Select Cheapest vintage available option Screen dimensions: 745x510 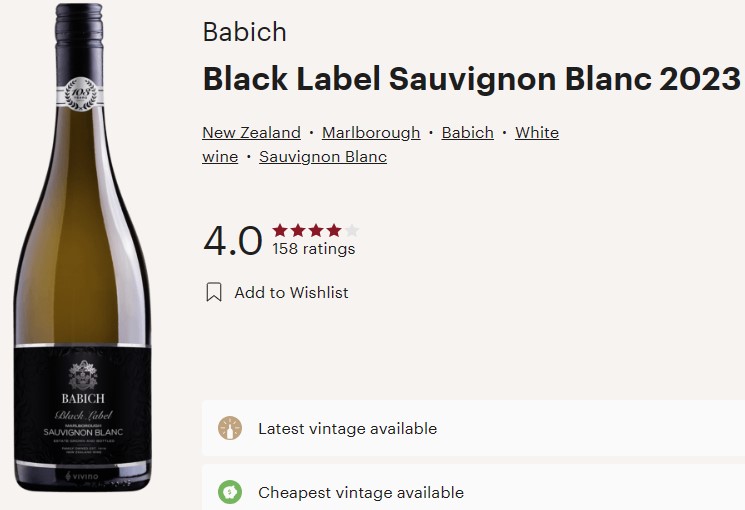(473, 489)
